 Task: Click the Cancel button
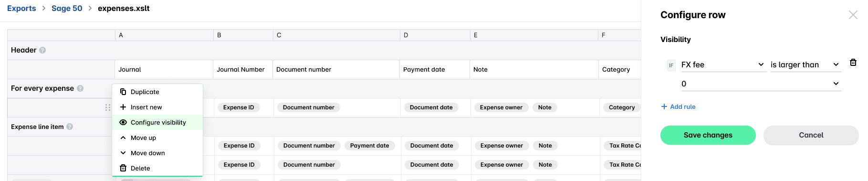[x=811, y=135]
